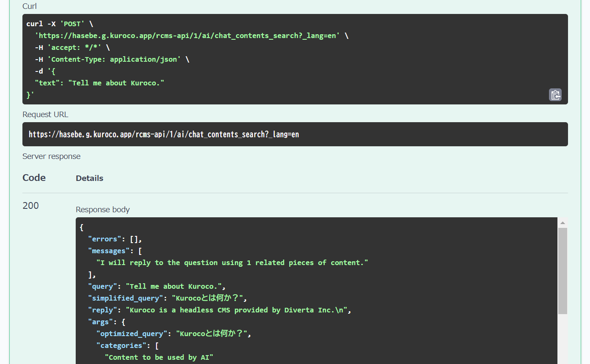The height and width of the screenshot is (364, 590).
Task: Click the "optimized_query" key under args
Action: click(x=132, y=334)
